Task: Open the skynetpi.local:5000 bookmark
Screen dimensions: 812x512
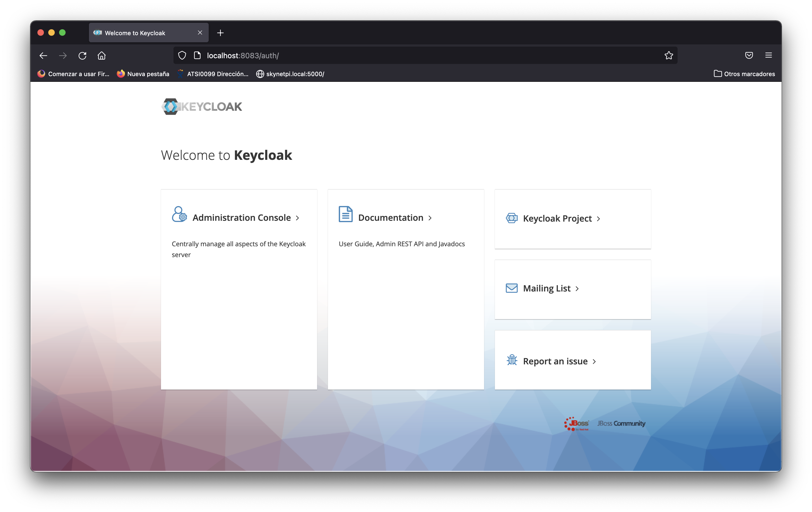Action: 290,74
